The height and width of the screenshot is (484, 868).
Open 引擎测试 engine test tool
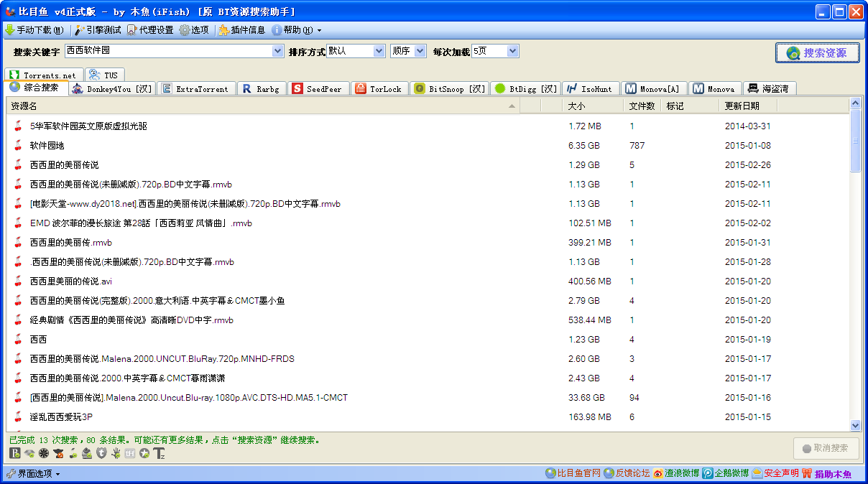98,30
